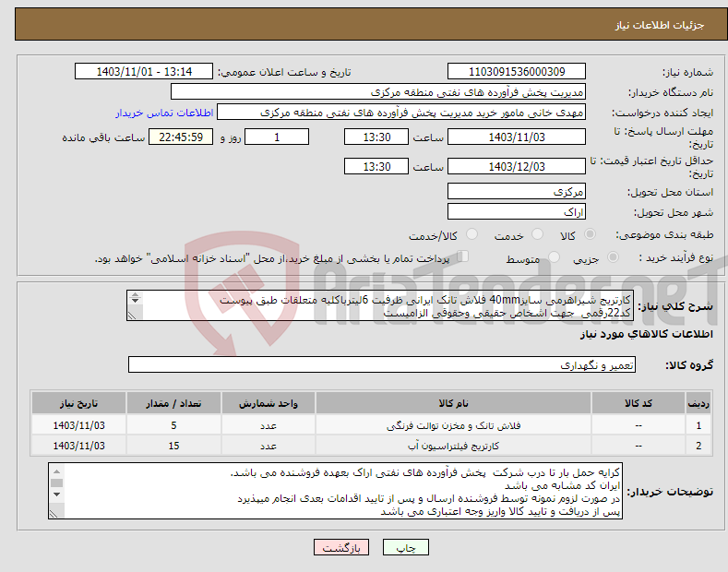Click the عدد unit cell in the کارتریج فیلتراسیون row

pyautogui.click(x=269, y=446)
